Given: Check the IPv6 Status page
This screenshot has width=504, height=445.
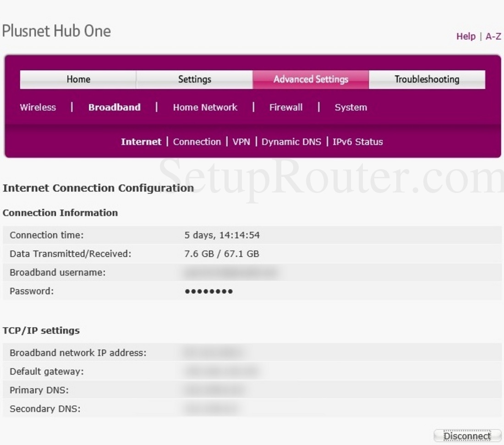Looking at the screenshot, I should [x=358, y=142].
